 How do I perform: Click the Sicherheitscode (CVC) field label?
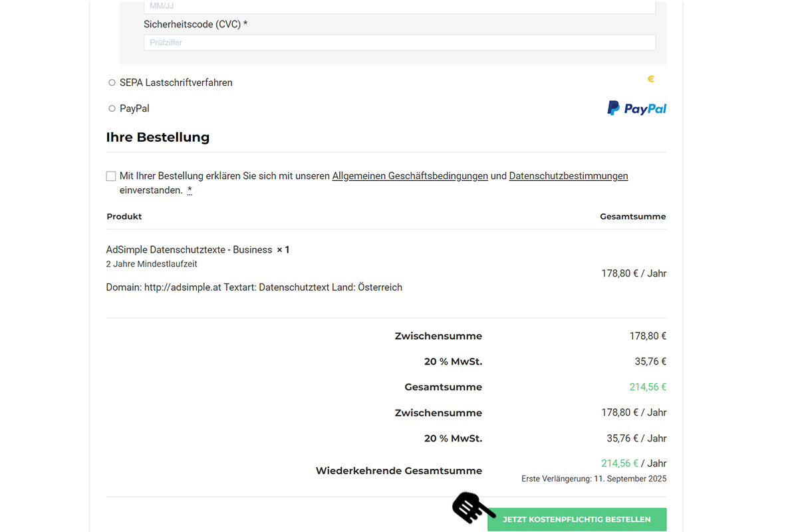click(196, 25)
